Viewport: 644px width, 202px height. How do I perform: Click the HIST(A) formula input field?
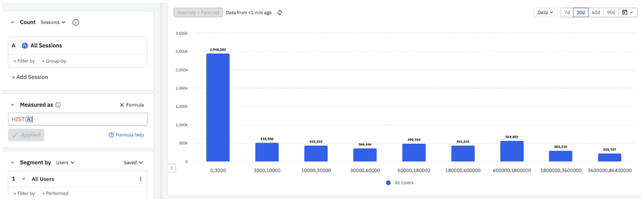tap(78, 119)
